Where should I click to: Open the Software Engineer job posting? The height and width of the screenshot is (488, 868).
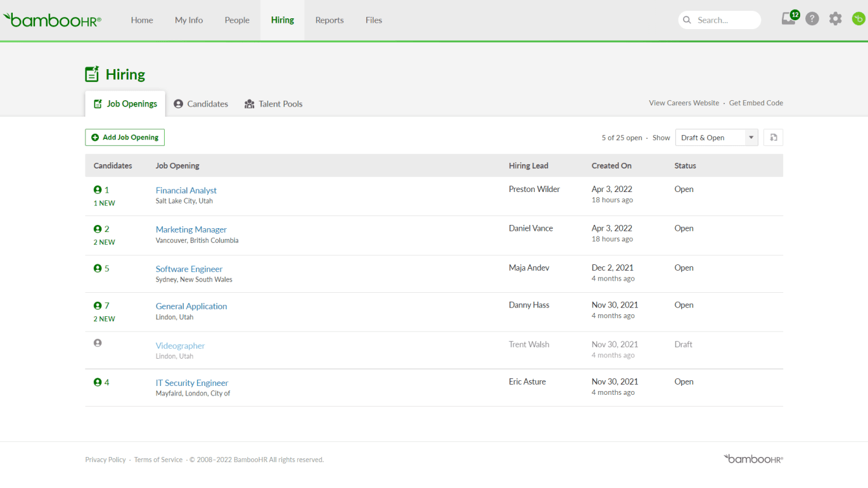tap(189, 269)
